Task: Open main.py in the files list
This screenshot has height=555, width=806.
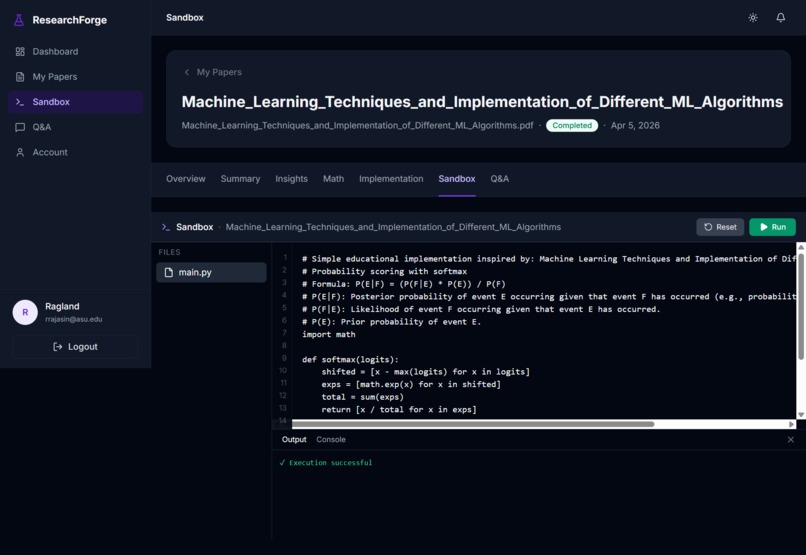Action: point(211,272)
